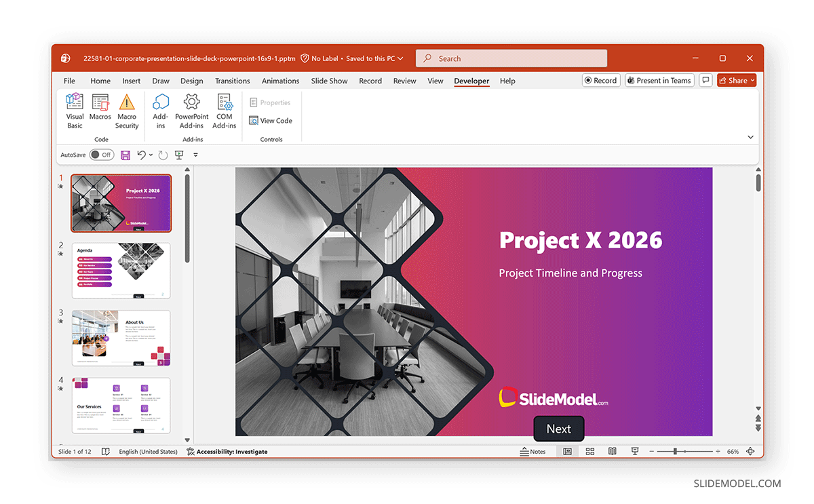This screenshot has width=814, height=504.
Task: Toggle AutoSave off switch
Action: (101, 155)
